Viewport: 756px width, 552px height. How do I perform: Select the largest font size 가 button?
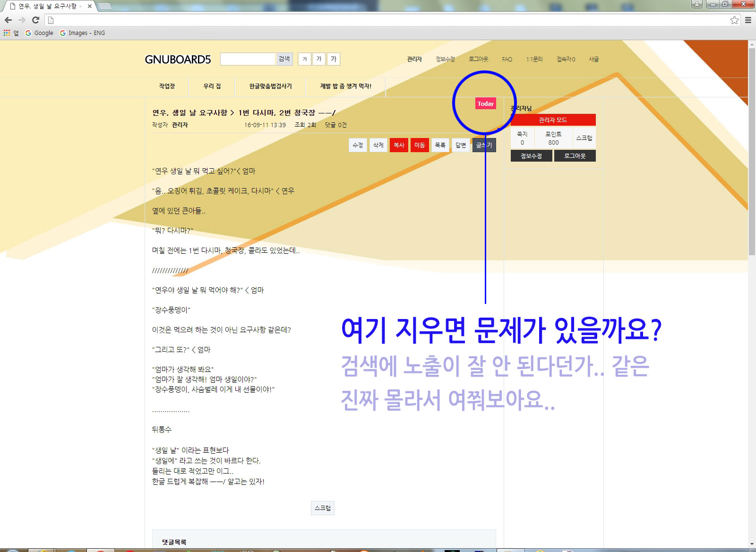[334, 59]
